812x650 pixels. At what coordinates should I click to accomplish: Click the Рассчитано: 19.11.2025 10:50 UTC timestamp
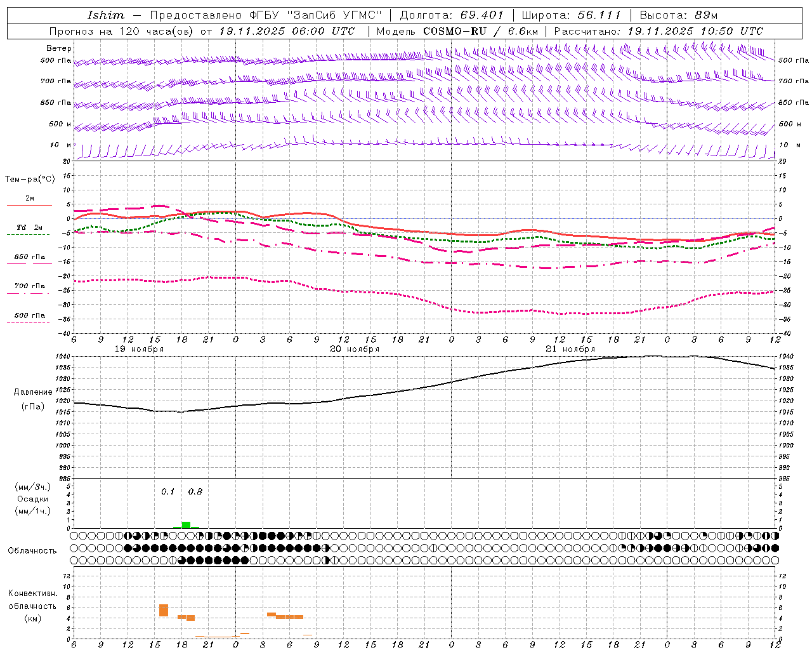pos(658,31)
